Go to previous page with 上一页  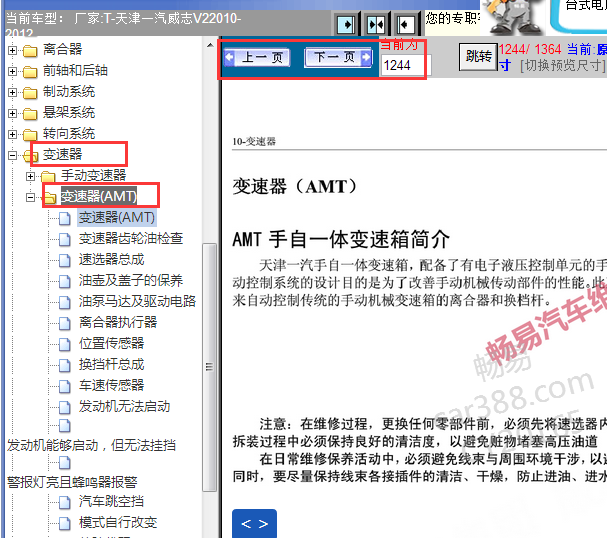tap(257, 58)
